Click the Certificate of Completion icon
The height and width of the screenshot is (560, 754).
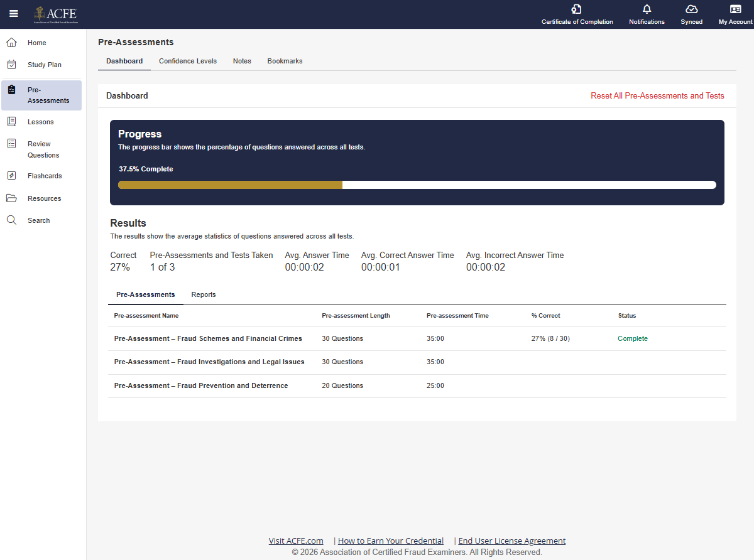[x=577, y=9]
